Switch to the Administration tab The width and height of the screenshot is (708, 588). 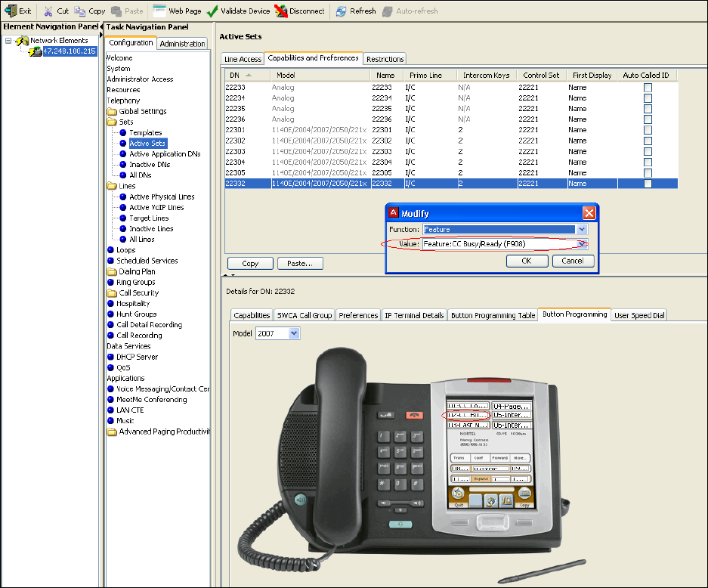pyautogui.click(x=182, y=43)
